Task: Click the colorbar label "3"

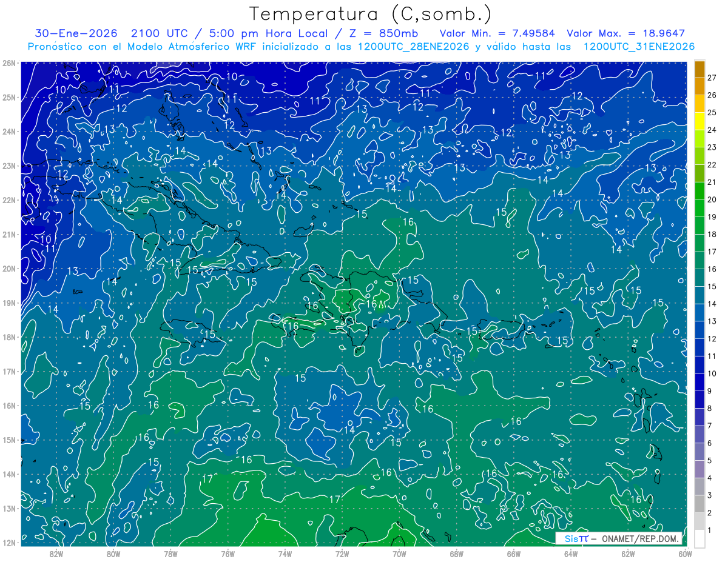Action: tap(710, 495)
